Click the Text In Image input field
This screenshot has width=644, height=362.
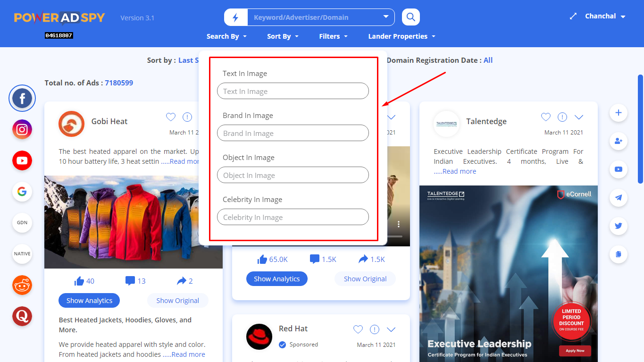tap(293, 91)
